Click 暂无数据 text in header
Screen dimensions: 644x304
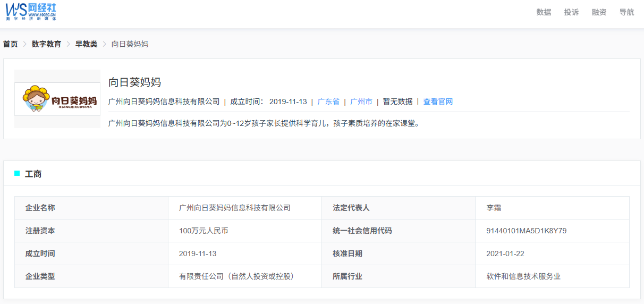[397, 102]
